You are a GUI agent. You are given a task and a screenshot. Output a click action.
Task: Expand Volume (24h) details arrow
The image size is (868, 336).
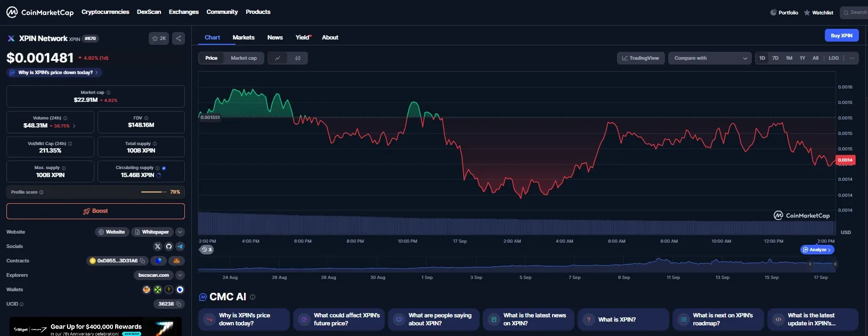tap(74, 126)
